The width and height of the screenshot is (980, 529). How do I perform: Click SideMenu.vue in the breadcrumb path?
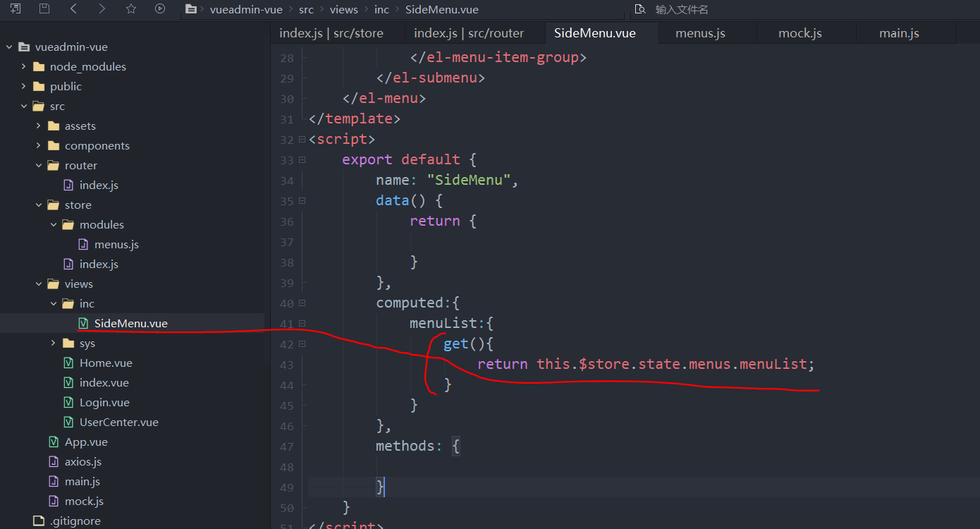[x=442, y=9]
